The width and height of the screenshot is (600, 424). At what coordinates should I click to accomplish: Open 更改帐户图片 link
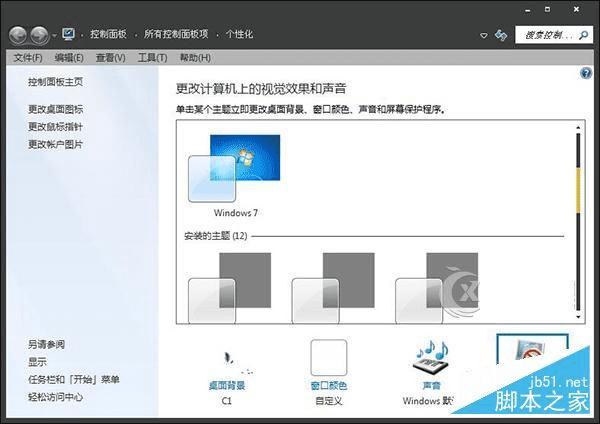[x=55, y=144]
